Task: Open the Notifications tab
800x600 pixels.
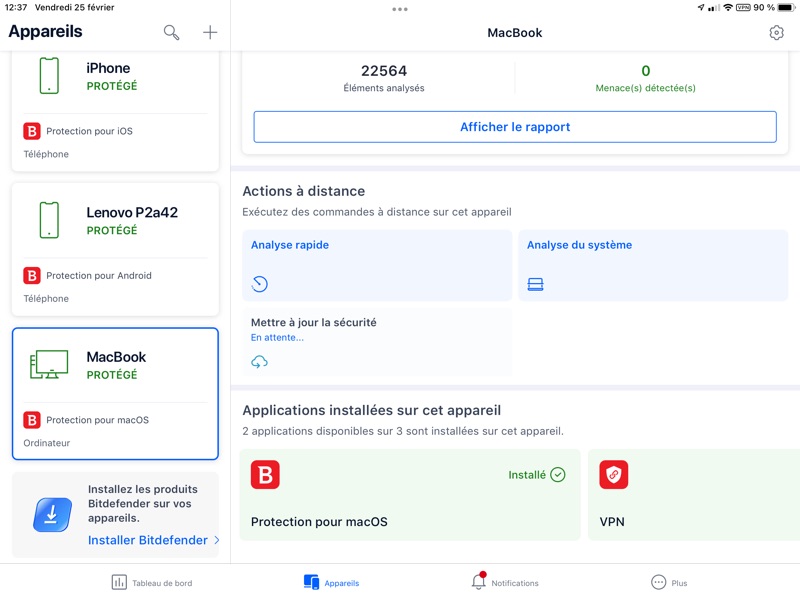Action: 505,582
